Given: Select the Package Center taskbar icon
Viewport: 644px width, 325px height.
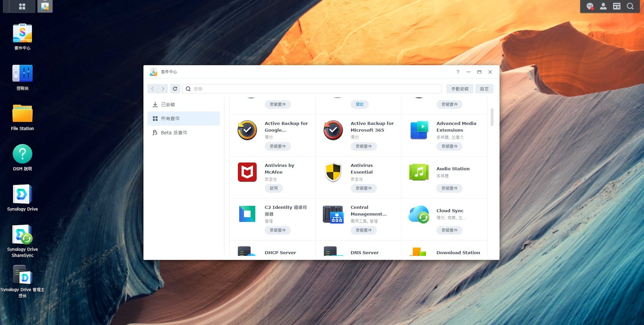Looking at the screenshot, I should pyautogui.click(x=45, y=6).
